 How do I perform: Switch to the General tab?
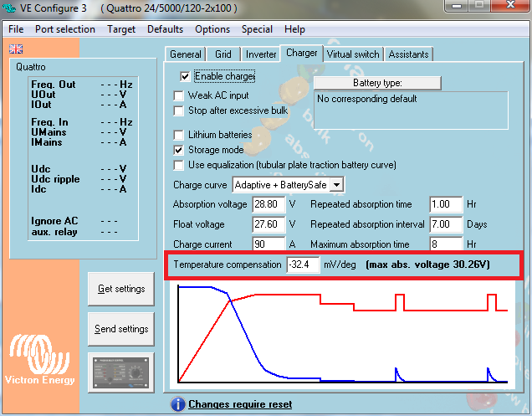[185, 54]
